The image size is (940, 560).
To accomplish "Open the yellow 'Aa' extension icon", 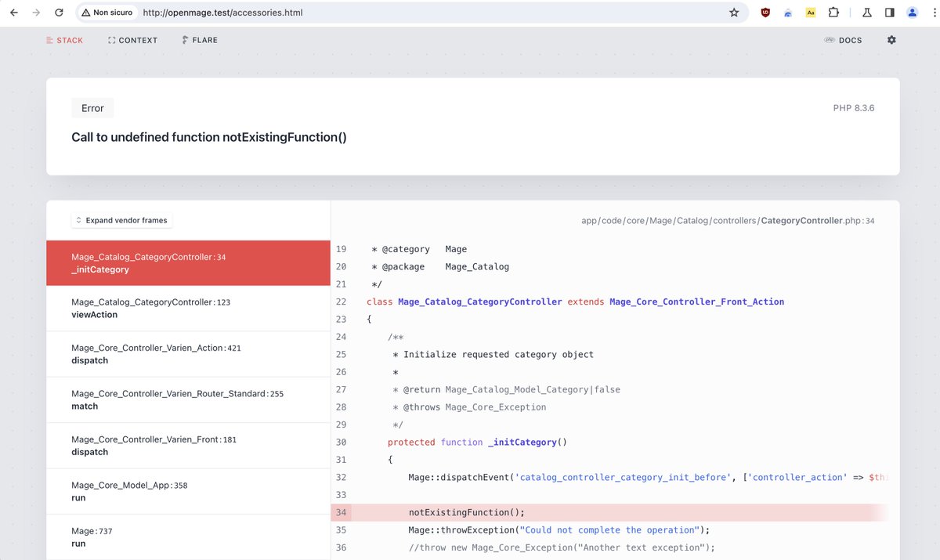I will click(811, 13).
